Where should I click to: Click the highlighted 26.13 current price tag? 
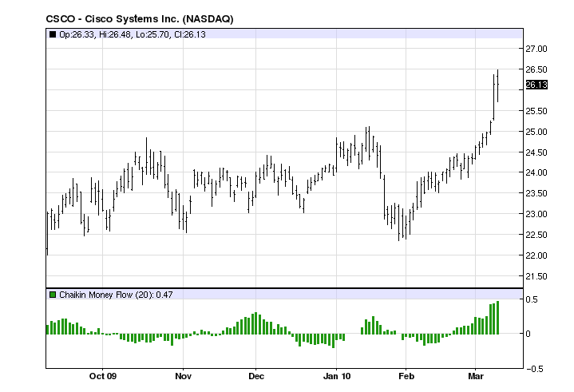coord(536,85)
